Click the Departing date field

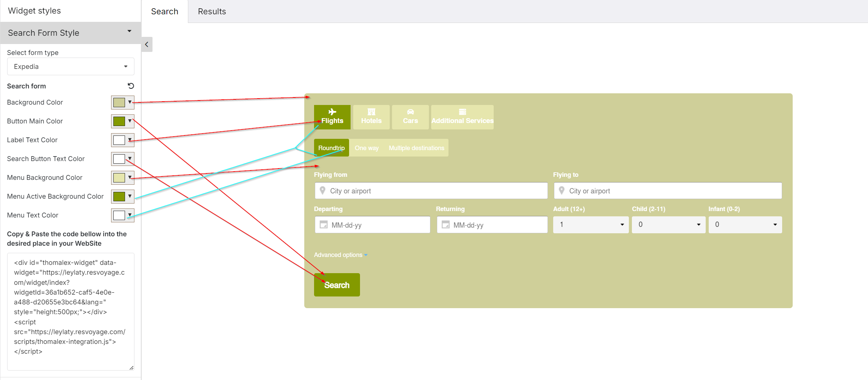point(372,225)
